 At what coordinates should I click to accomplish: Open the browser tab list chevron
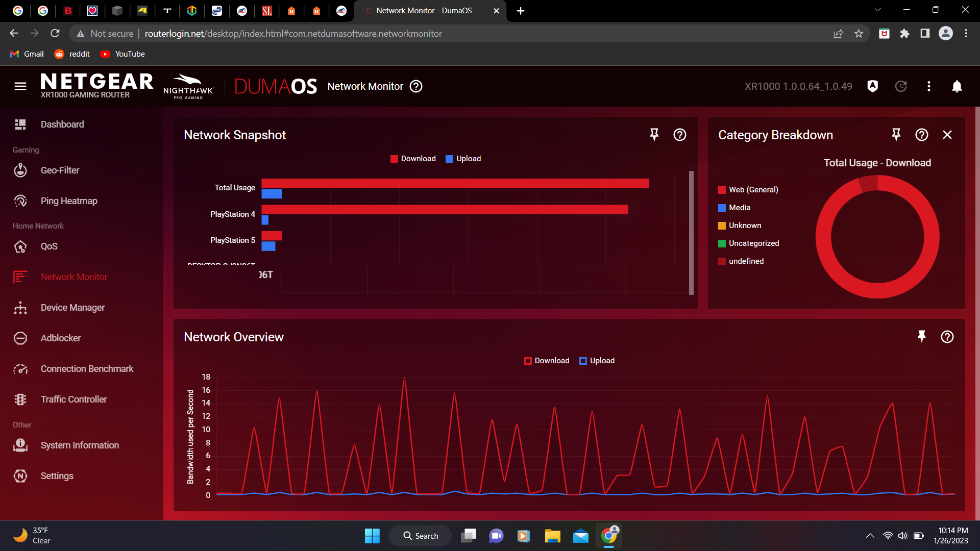(877, 9)
